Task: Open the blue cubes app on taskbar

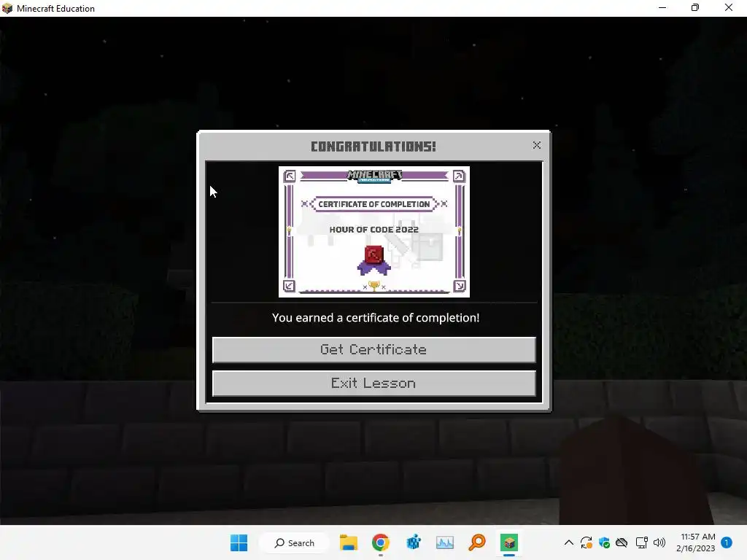Action: (413, 542)
